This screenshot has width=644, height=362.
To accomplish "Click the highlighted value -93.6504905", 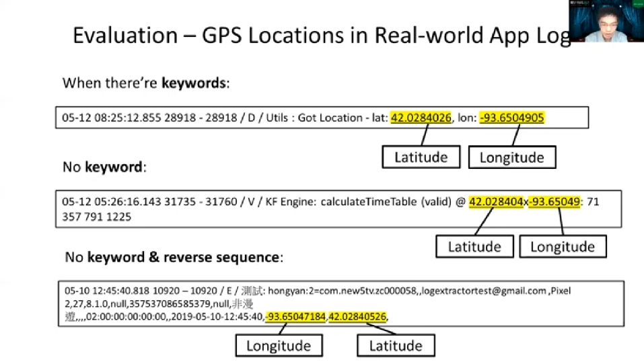I will [511, 118].
